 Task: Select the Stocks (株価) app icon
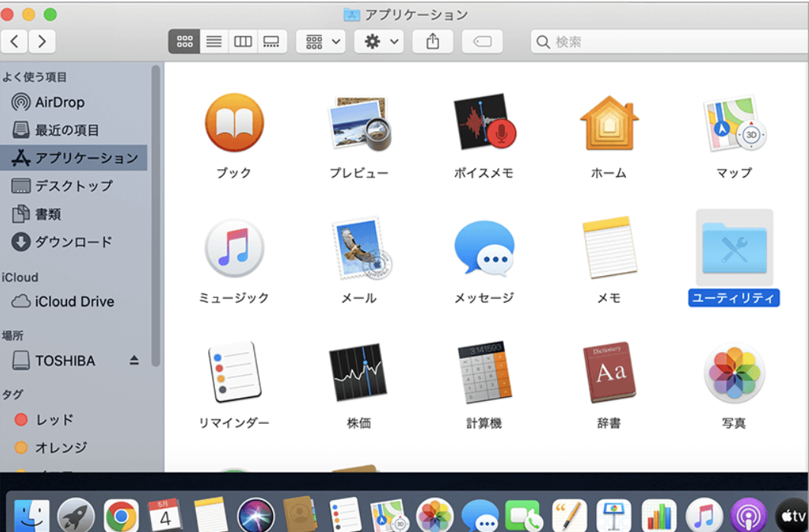point(358,373)
